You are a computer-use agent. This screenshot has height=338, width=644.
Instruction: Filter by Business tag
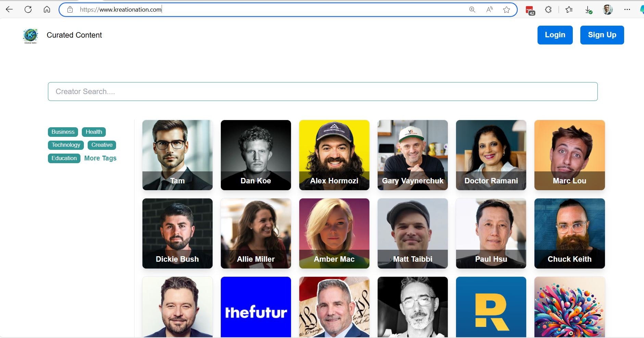point(63,132)
